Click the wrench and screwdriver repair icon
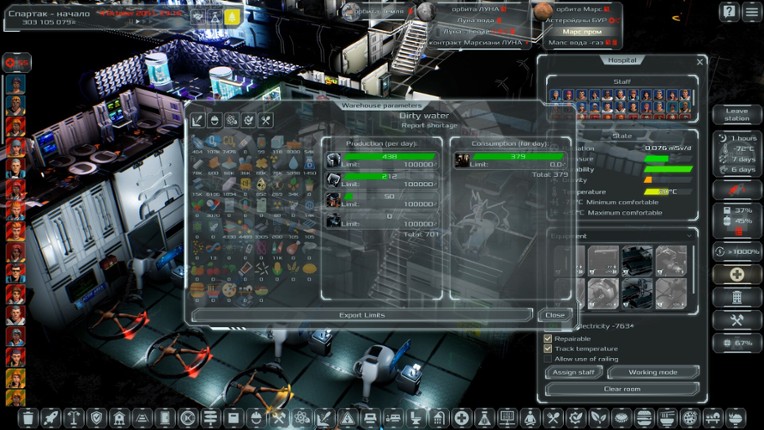The image size is (764, 430). pos(736,320)
